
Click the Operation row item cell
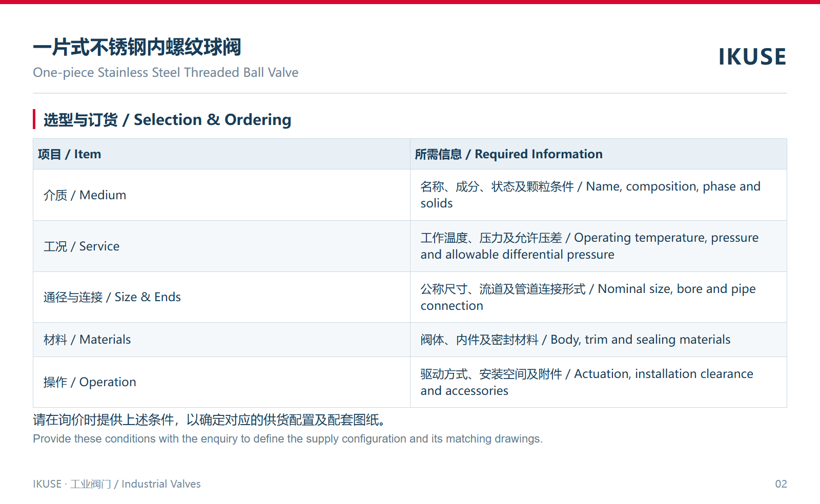coord(221,382)
